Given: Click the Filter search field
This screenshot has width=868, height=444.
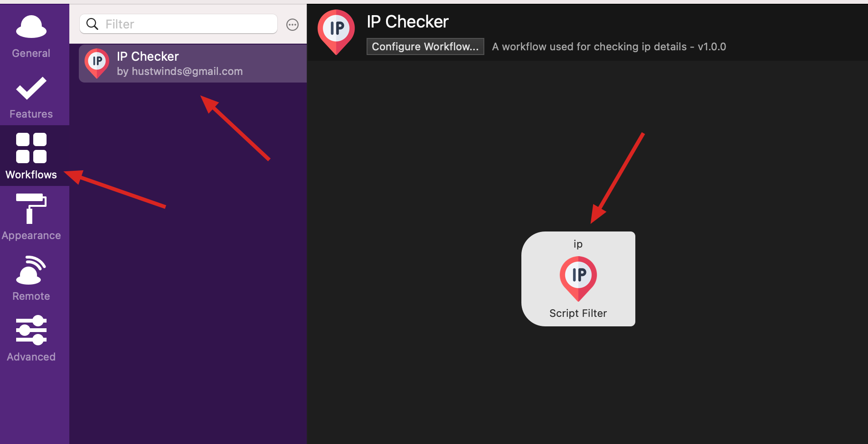Looking at the screenshot, I should [x=179, y=24].
